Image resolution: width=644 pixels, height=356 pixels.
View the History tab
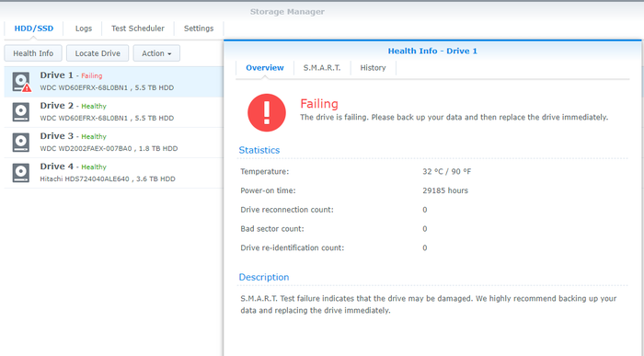[373, 68]
